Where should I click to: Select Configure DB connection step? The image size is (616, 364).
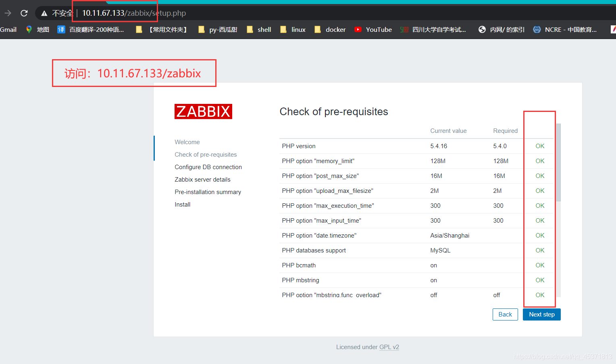point(208,167)
